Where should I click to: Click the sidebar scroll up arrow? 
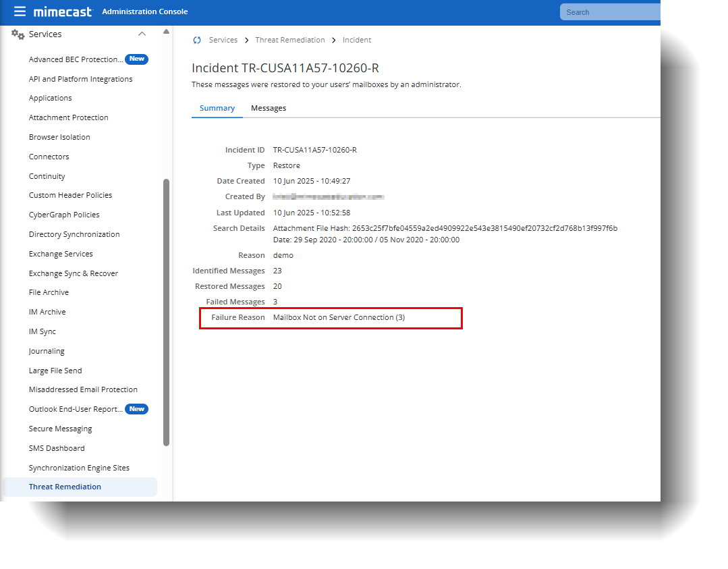pos(166,32)
